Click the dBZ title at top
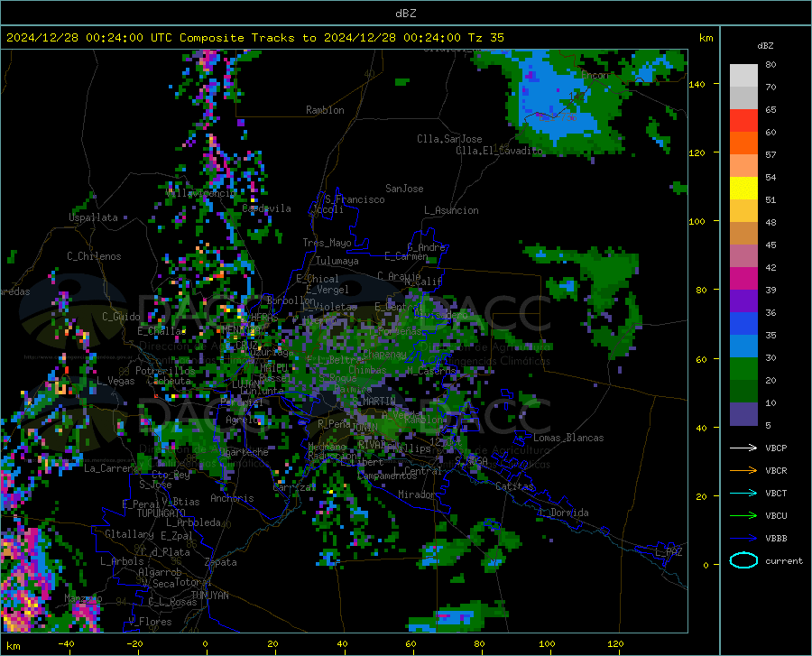The width and height of the screenshot is (812, 656). pyautogui.click(x=405, y=14)
